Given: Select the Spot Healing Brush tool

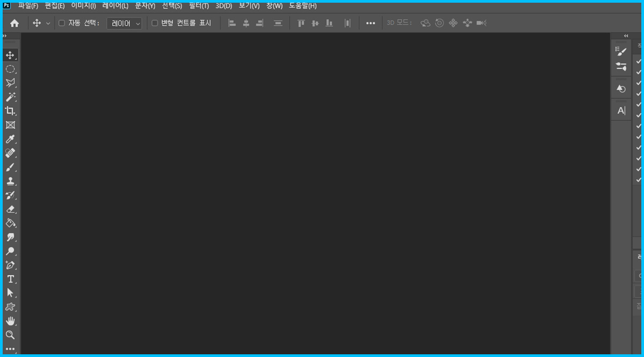Looking at the screenshot, I should [x=10, y=154].
